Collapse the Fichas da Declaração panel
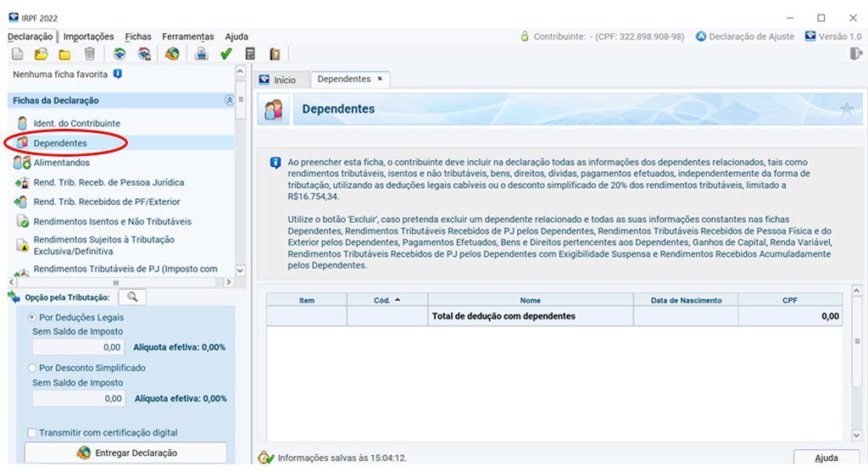 (x=229, y=100)
